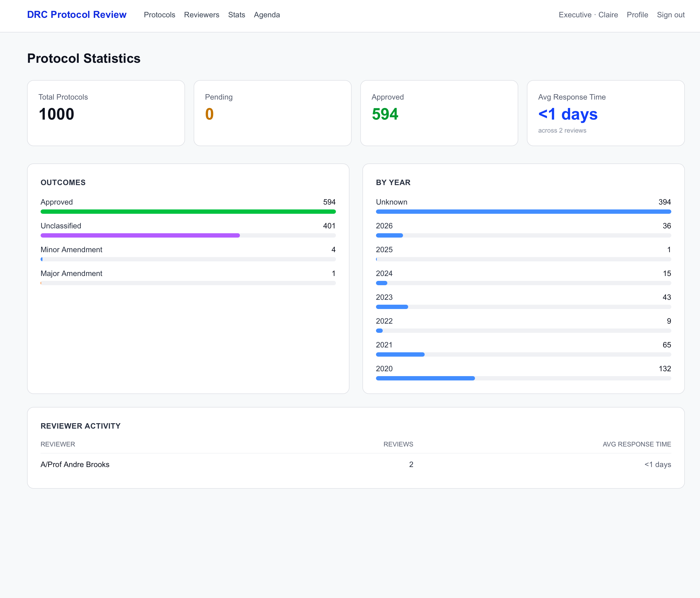Image resolution: width=700 pixels, height=598 pixels.
Task: Click the 2023 year bar
Action: (x=523, y=307)
